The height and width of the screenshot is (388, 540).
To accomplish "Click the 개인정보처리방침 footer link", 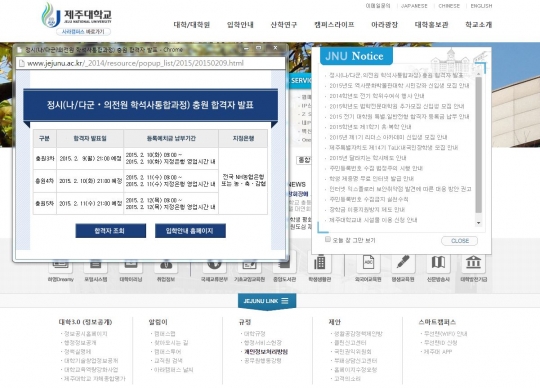I will pos(266,352).
